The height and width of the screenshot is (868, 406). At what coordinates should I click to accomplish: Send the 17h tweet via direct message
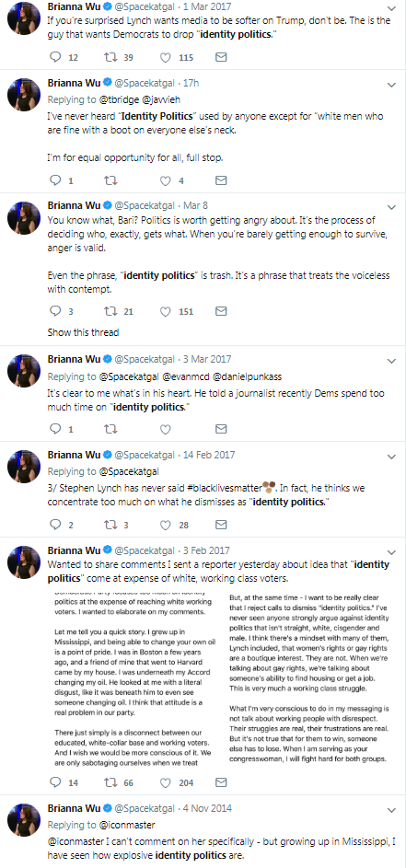(220, 180)
